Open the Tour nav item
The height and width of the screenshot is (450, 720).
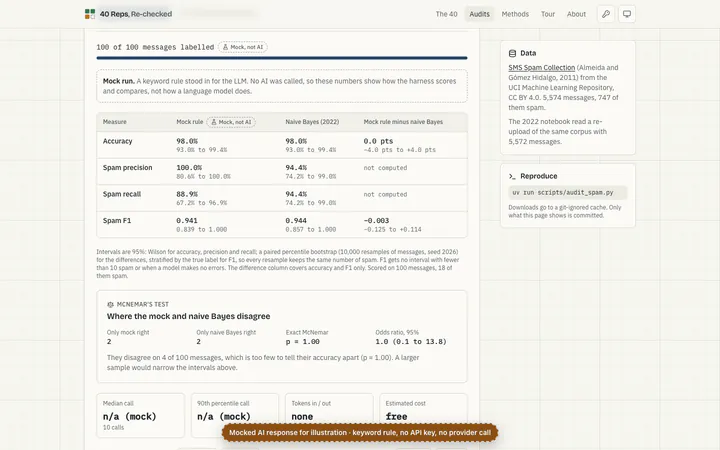(x=548, y=14)
